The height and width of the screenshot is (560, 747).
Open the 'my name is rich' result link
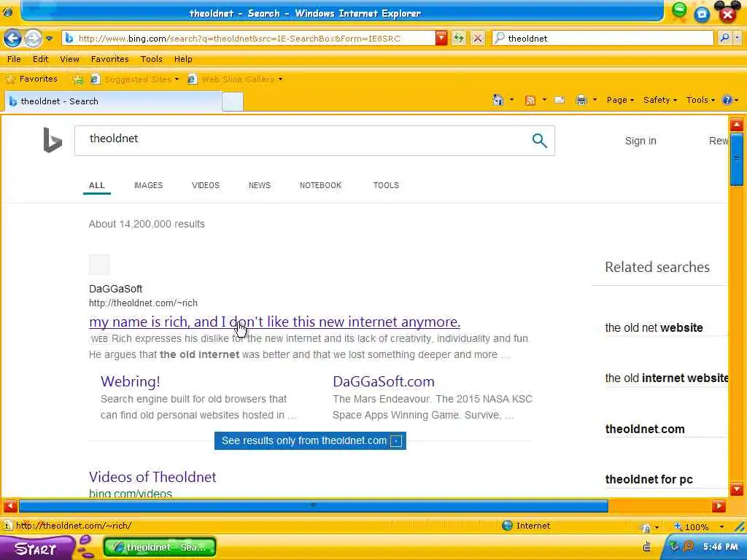click(274, 322)
